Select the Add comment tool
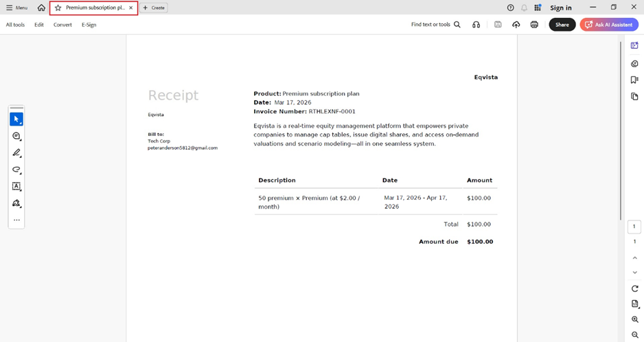644x342 pixels. click(x=16, y=136)
